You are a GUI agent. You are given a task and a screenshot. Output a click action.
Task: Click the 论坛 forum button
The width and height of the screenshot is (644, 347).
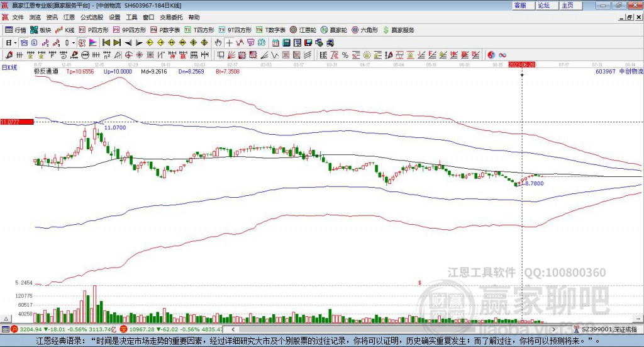tap(547, 5)
